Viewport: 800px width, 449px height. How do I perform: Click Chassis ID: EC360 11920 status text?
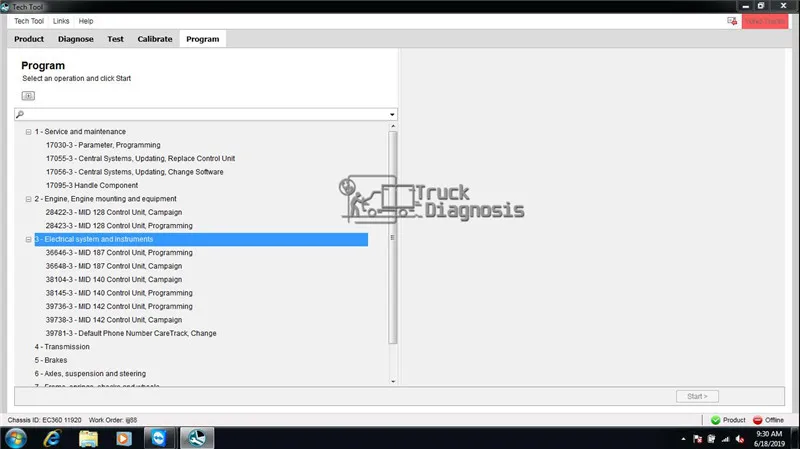[x=44, y=420]
